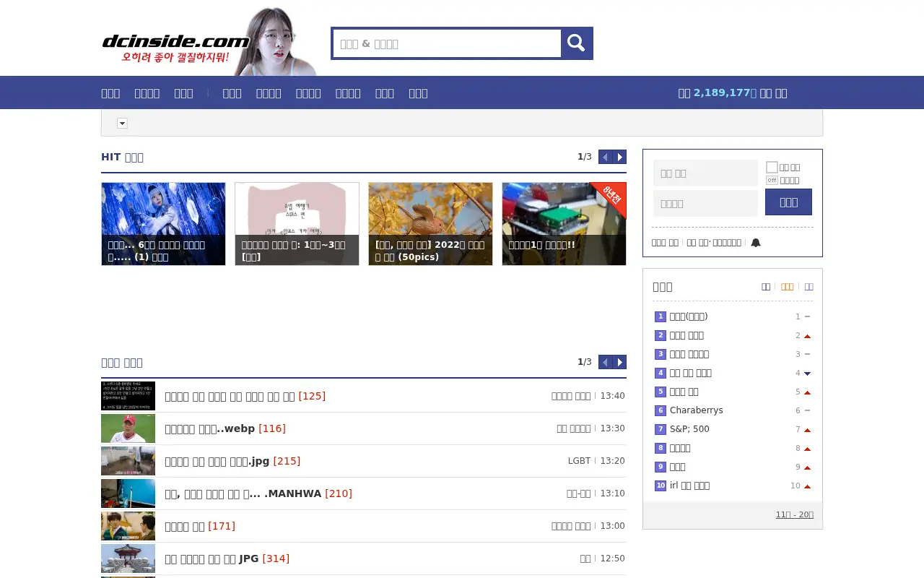This screenshot has width=924, height=578.
Task: Expand the dropdown arrow under the navigation bar
Action: (x=122, y=124)
